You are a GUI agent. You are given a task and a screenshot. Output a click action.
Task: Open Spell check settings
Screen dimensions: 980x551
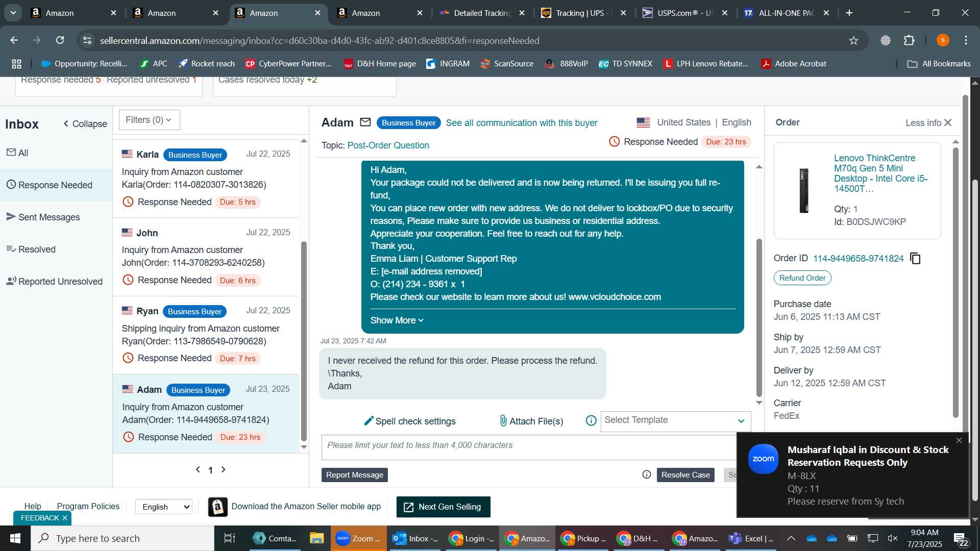[x=409, y=421]
